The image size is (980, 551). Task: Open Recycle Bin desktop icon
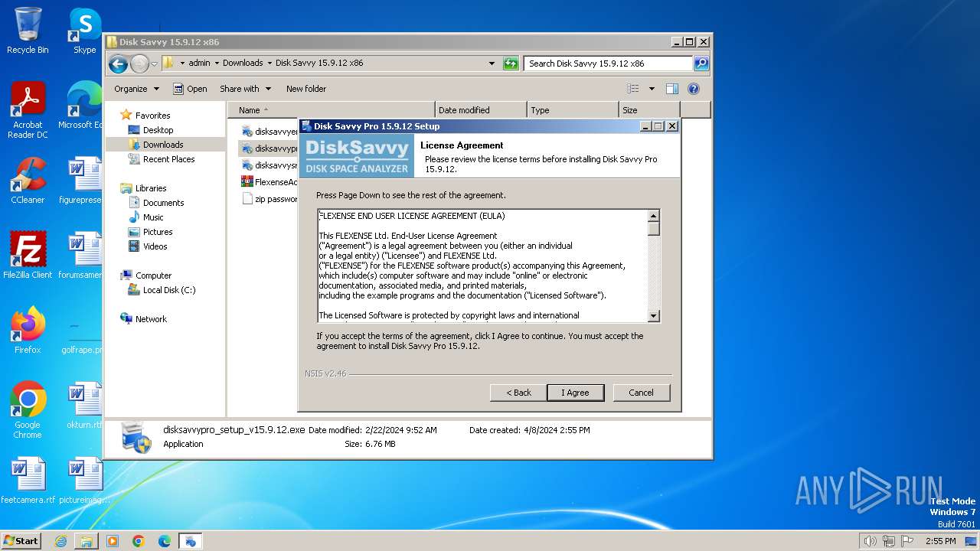point(28,31)
